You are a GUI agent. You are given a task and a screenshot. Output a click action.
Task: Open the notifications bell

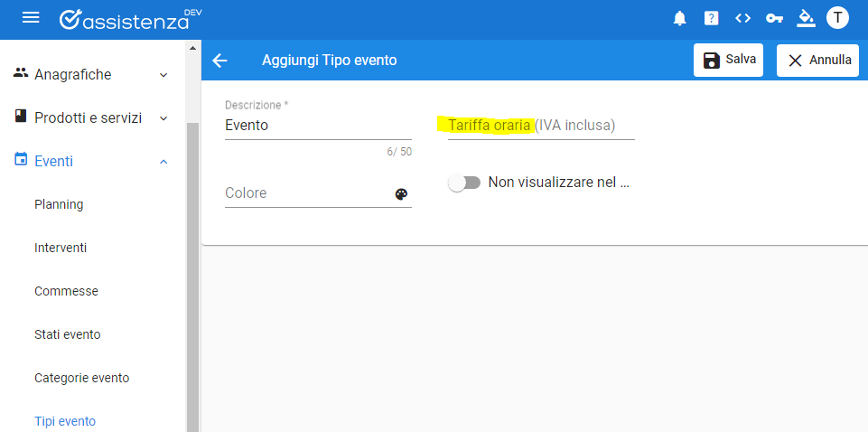(x=680, y=18)
